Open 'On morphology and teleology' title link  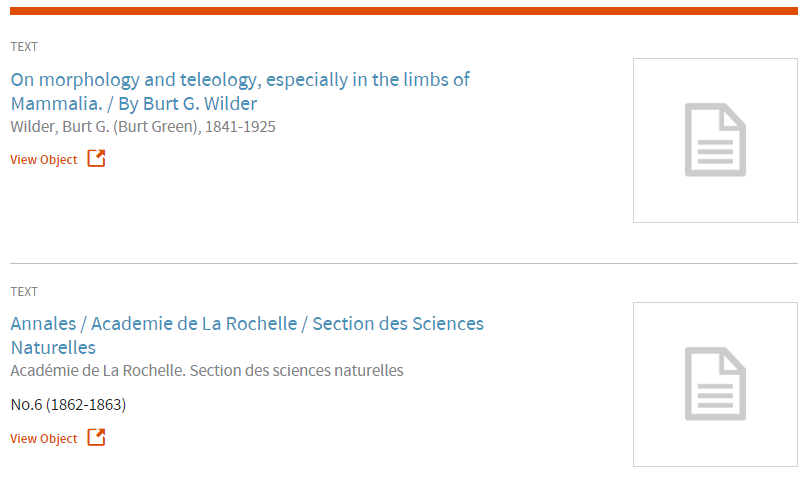point(240,80)
